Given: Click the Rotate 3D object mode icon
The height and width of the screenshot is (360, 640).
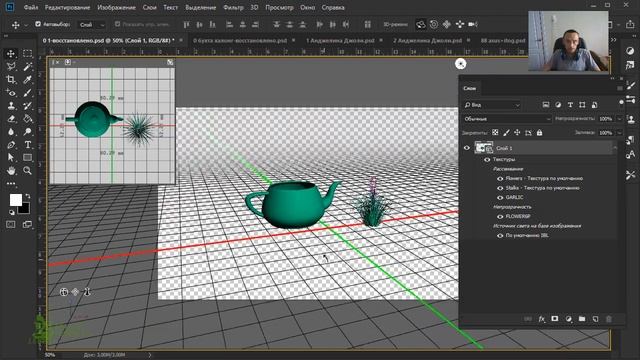Looking at the screenshot, I should (x=421, y=24).
